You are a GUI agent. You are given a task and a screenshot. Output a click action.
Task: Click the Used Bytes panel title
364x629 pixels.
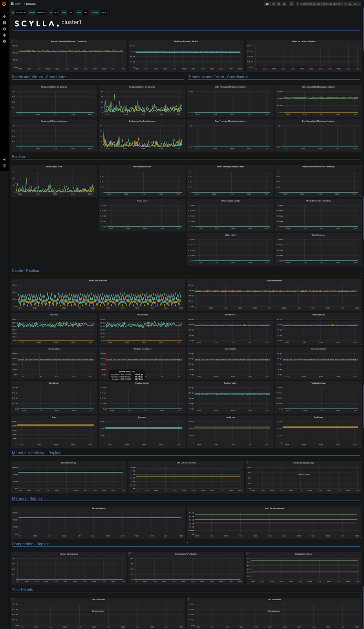230,417
